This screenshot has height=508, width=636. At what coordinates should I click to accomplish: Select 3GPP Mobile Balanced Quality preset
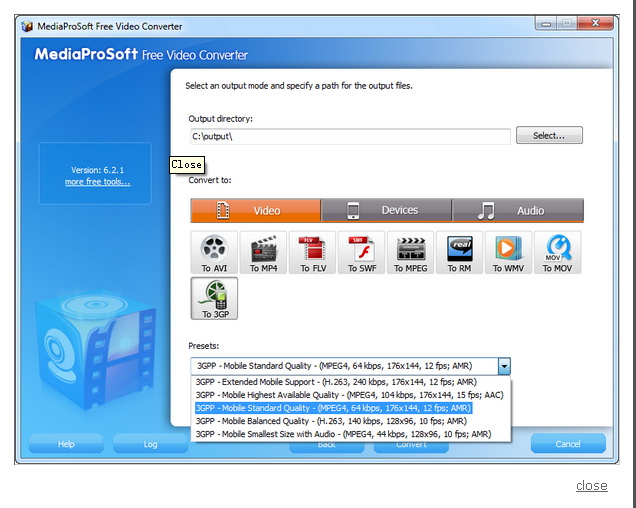point(331,421)
